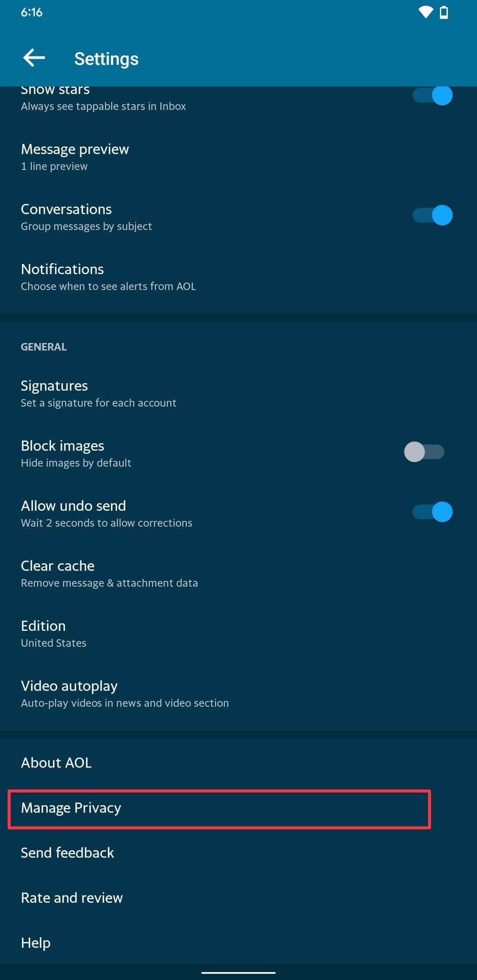Tap the battery status icon
The image size is (477, 980).
[444, 13]
